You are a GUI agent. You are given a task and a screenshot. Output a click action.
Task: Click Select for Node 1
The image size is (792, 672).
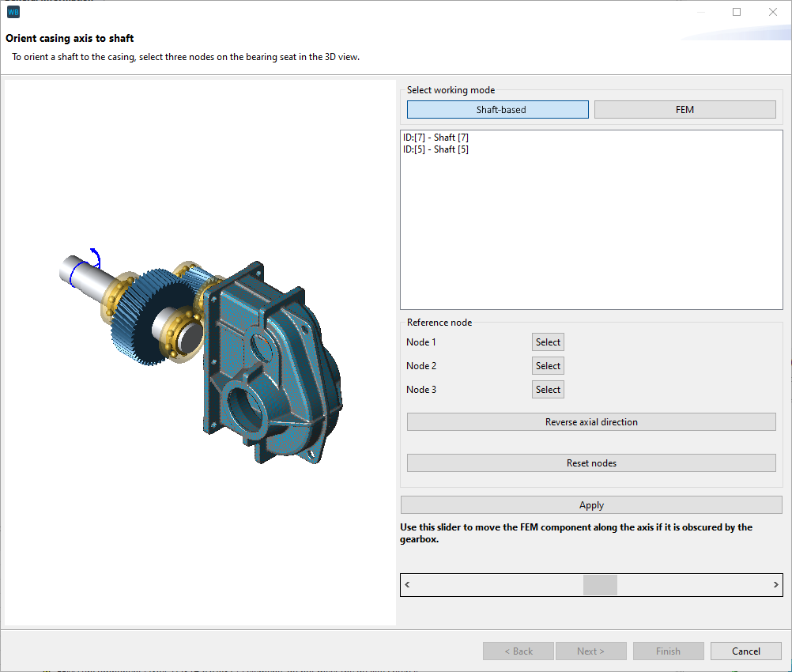[548, 342]
